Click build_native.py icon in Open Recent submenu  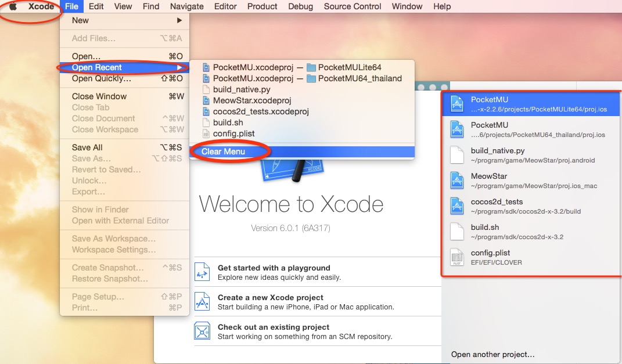tap(206, 89)
